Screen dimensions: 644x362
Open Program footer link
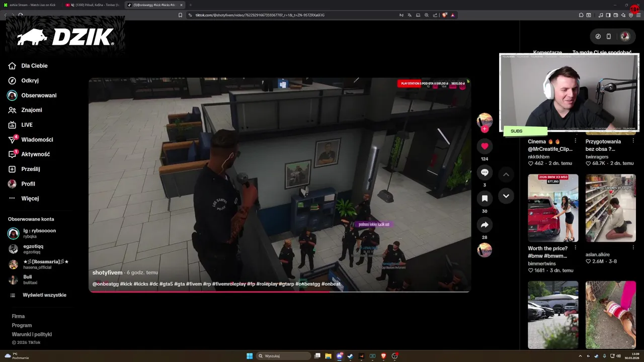[x=22, y=325]
